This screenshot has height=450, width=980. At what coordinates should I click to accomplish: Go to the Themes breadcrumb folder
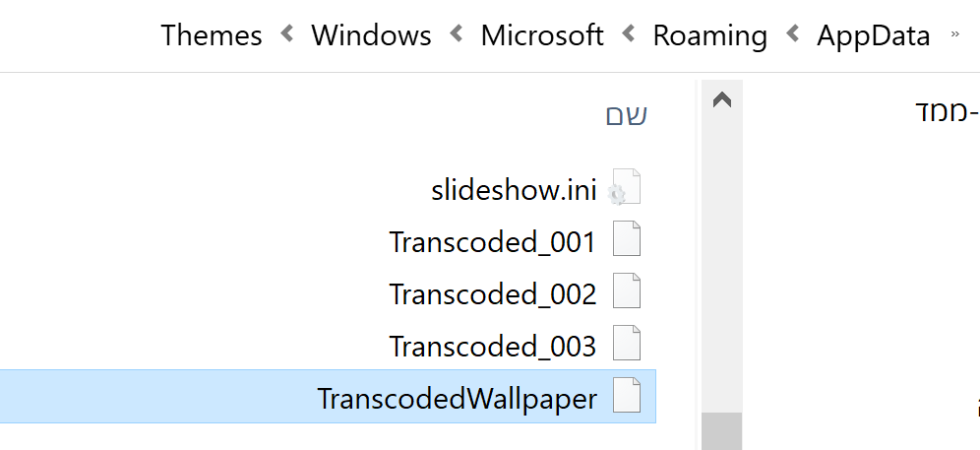click(x=212, y=35)
